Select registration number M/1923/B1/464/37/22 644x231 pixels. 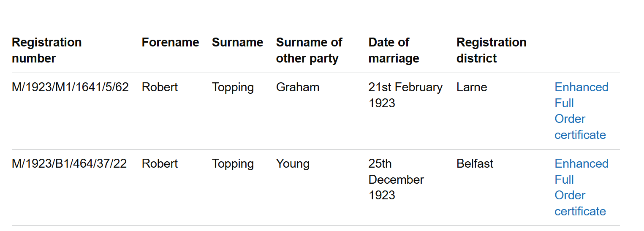point(69,164)
